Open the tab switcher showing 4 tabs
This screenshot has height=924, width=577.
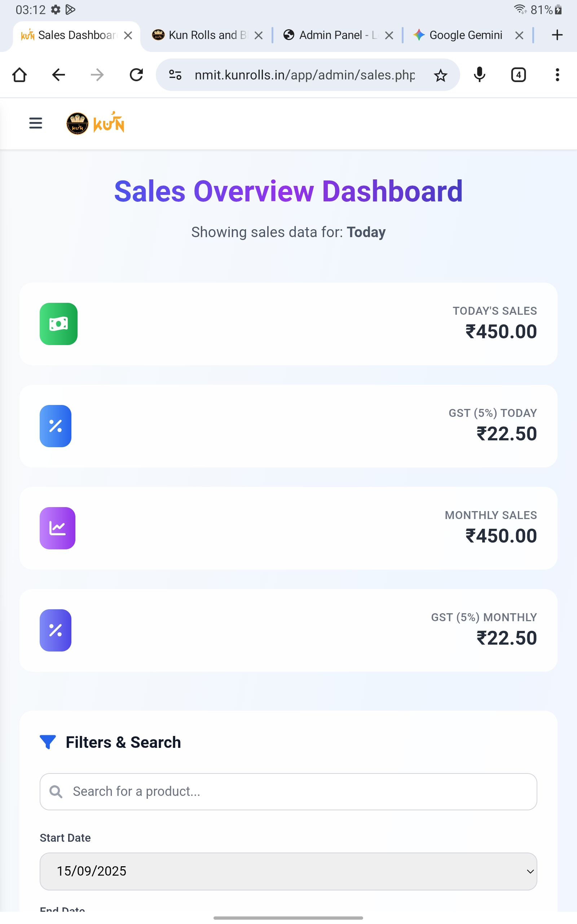click(518, 75)
